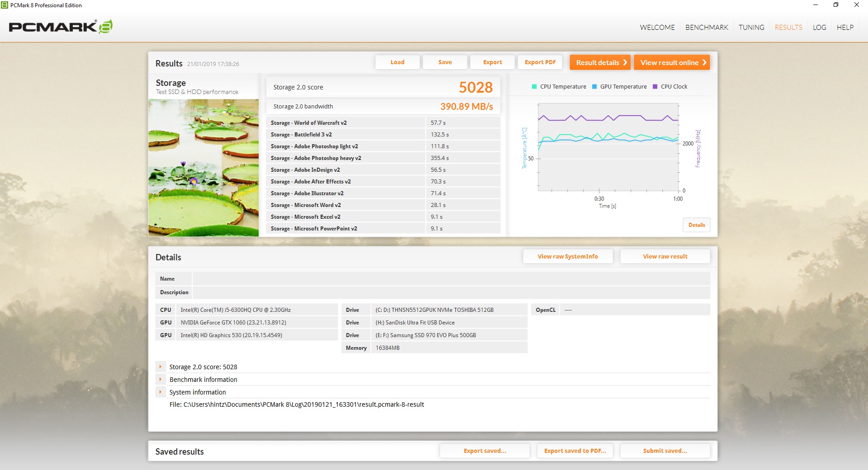Click View result online button

click(x=671, y=62)
